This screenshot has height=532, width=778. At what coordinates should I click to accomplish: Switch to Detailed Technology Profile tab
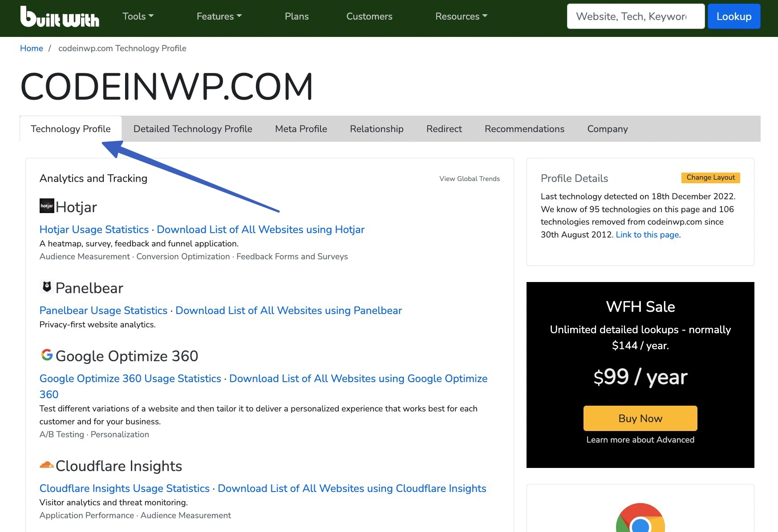[x=193, y=129]
